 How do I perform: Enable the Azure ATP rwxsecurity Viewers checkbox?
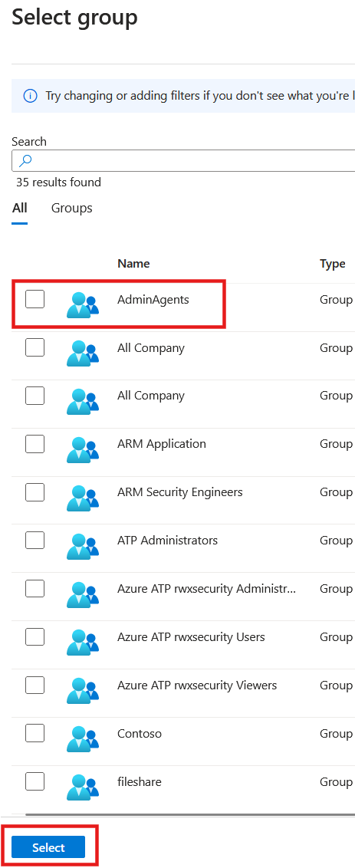(35, 686)
